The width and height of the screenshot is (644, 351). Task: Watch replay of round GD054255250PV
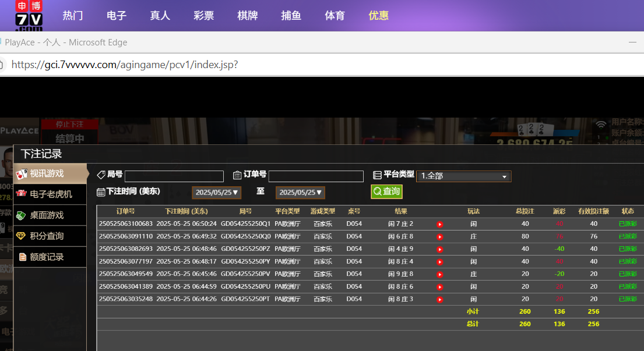[x=439, y=274]
